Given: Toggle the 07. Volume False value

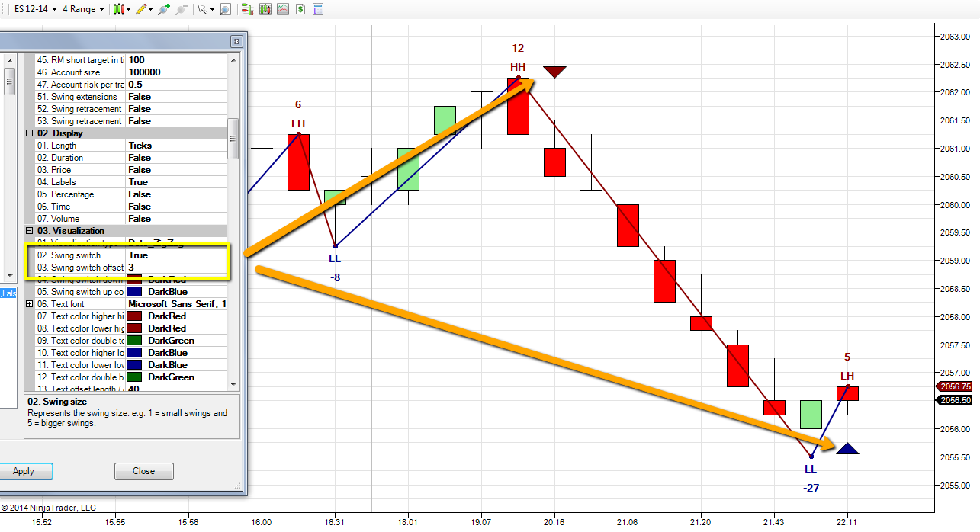Looking at the screenshot, I should (x=176, y=219).
